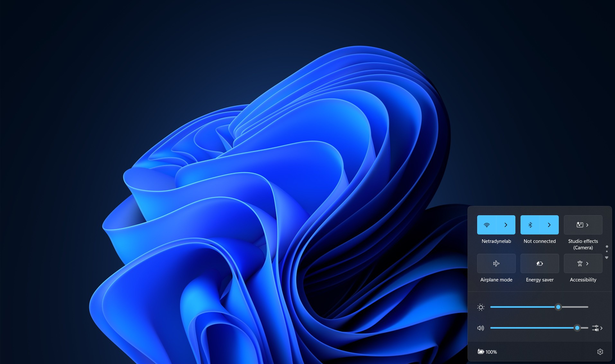Click the brightness sun icon
Viewport: 615px width, 364px height.
[x=481, y=307]
